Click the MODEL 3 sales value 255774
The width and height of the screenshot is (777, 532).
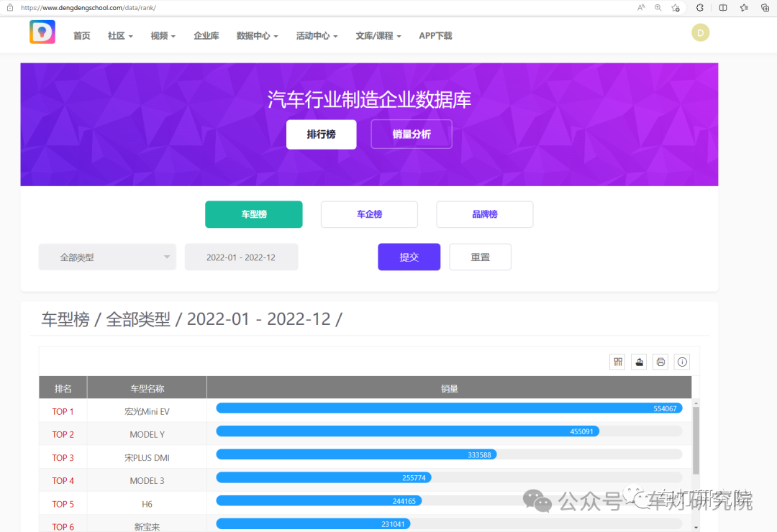[414, 478]
